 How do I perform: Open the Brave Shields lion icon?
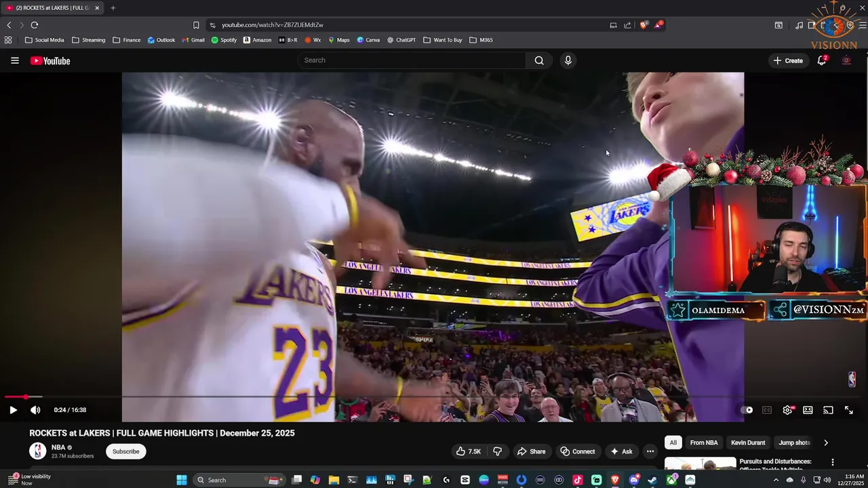click(644, 25)
